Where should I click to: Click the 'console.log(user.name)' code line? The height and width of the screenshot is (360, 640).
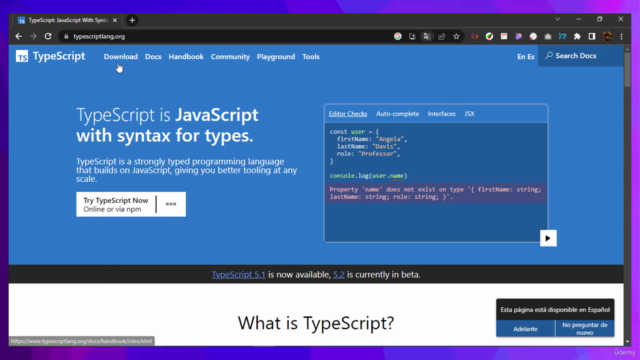coord(369,176)
